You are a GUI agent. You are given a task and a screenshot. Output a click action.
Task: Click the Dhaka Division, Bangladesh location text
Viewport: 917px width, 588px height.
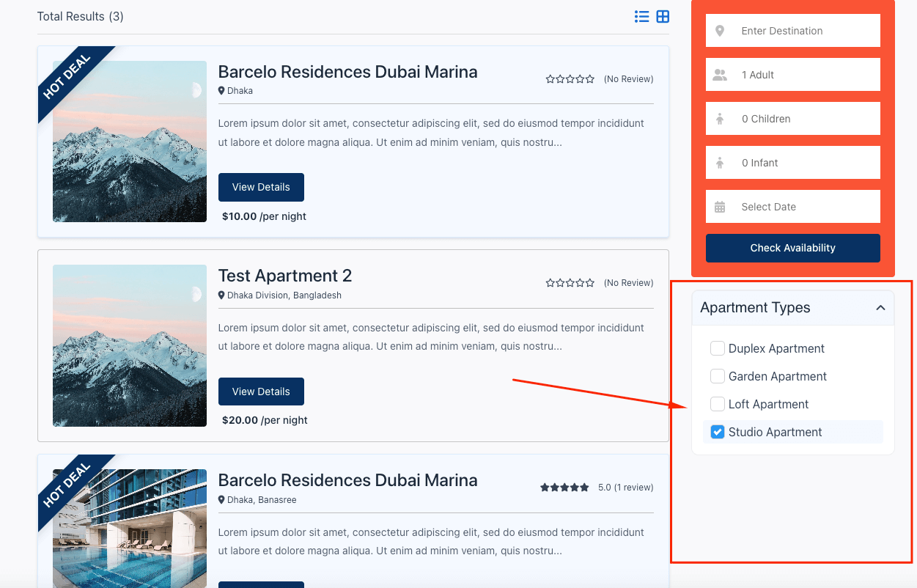click(x=284, y=295)
